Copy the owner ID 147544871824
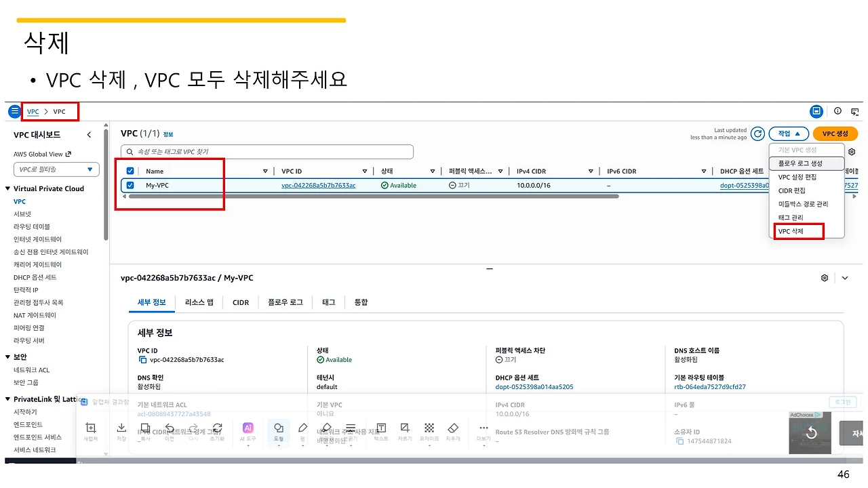Viewport: 868px width, 488px height. click(680, 441)
